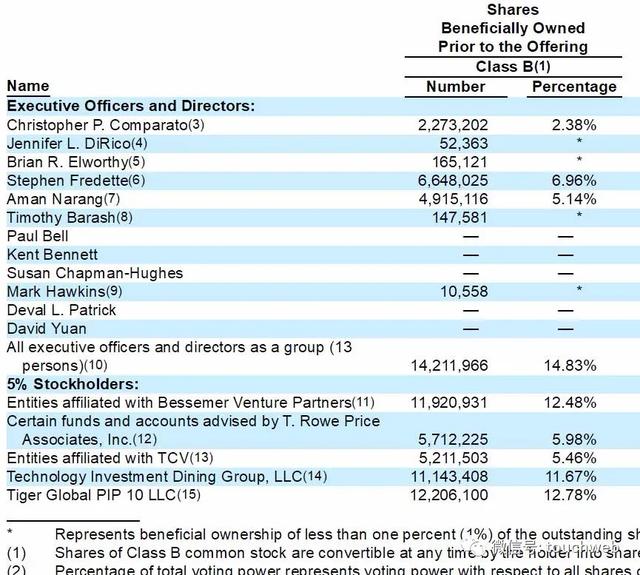
Task: Click the percentage 14.83%
Action: (x=570, y=366)
